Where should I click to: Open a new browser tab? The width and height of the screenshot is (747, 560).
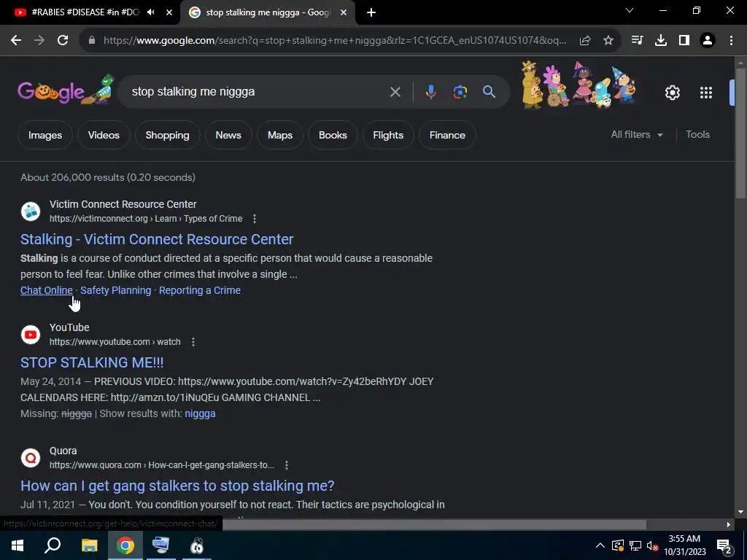coord(371,13)
